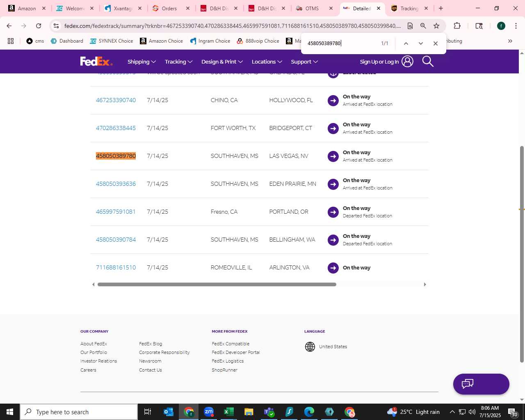
Task: Select United States language option
Action: click(333, 347)
